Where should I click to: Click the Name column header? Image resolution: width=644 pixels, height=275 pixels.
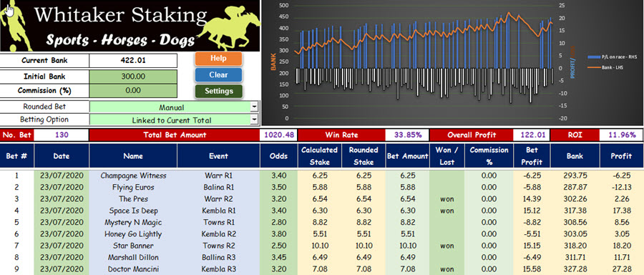coord(133,156)
